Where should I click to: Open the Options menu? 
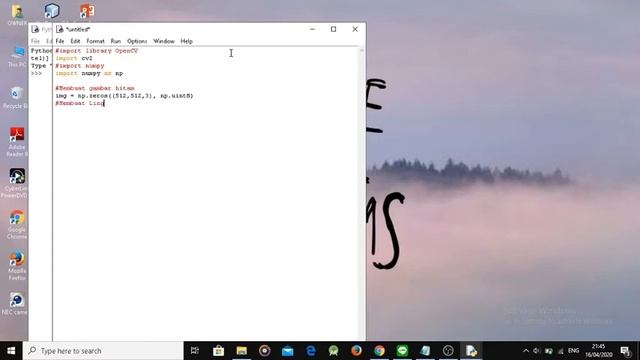[137, 41]
